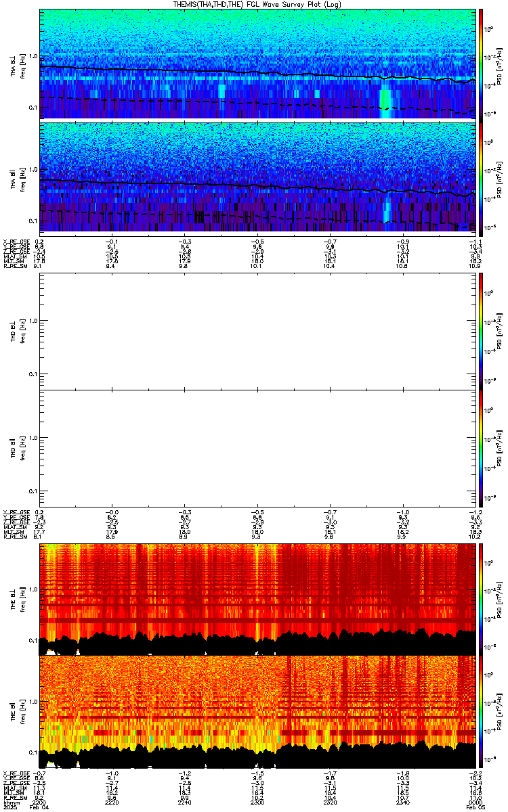Click the THD B⊥ panel colorbar
508x812 pixels.
point(481,331)
